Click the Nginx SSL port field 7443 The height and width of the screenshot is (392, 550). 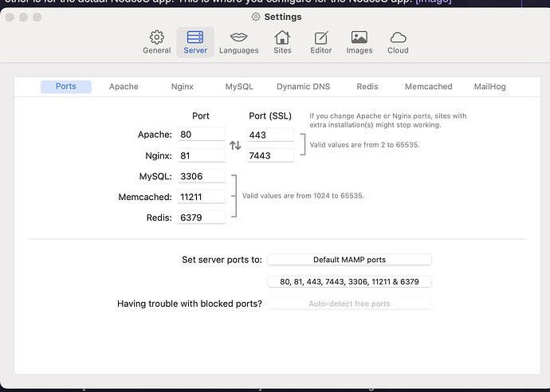point(270,155)
